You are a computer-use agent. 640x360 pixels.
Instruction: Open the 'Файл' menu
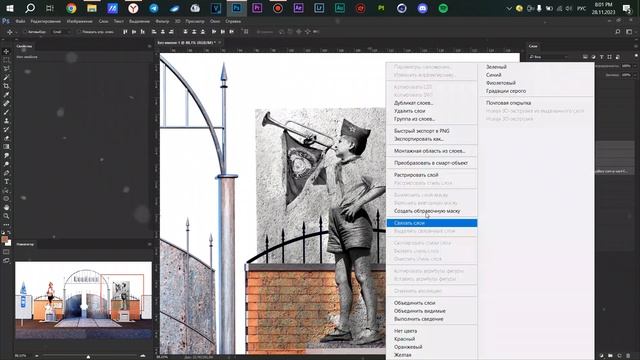tap(20, 21)
